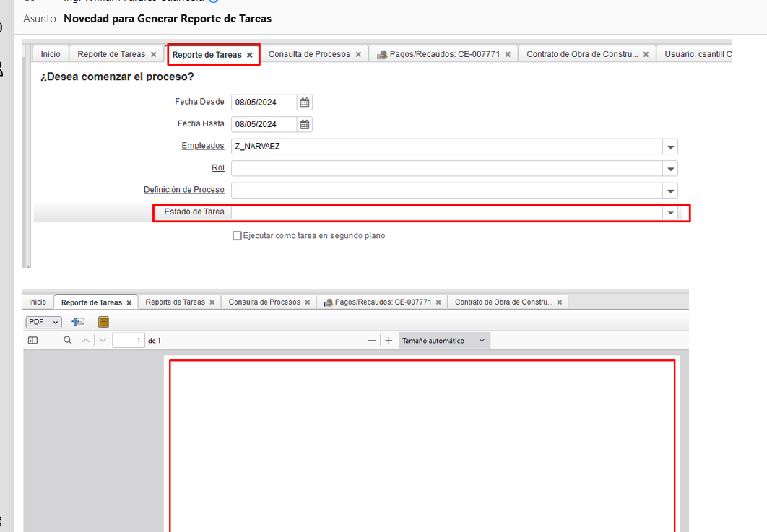
Task: Expand the Estado de Tarea dropdown
Action: pos(671,213)
